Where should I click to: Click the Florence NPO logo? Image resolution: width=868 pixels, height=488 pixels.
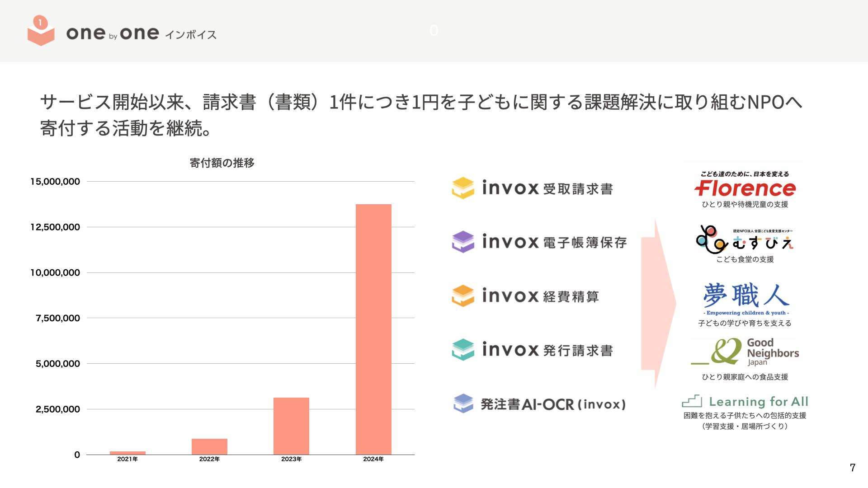point(745,188)
